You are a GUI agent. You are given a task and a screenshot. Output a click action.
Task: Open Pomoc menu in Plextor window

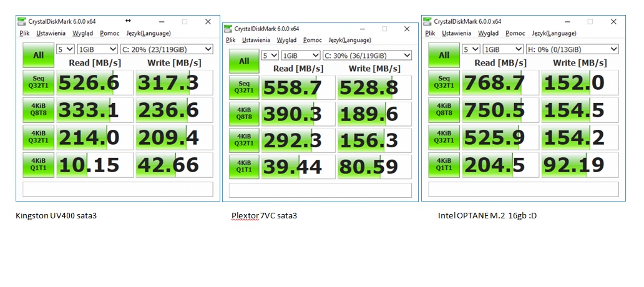click(312, 40)
